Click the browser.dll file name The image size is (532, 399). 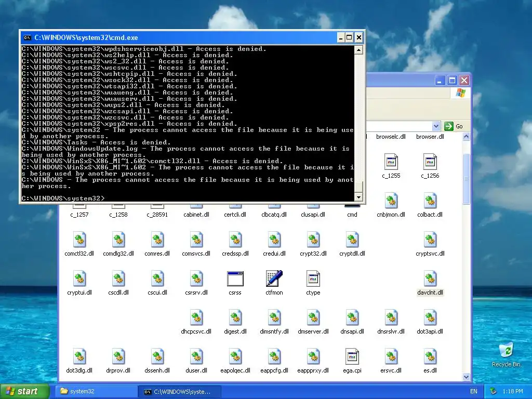click(430, 137)
